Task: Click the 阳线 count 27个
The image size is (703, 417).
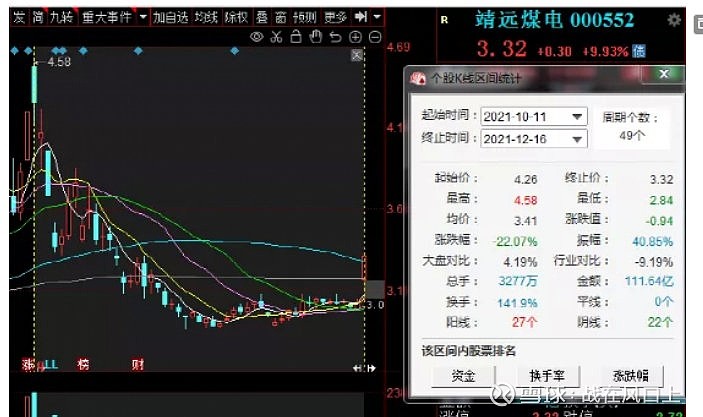Action: [525, 322]
